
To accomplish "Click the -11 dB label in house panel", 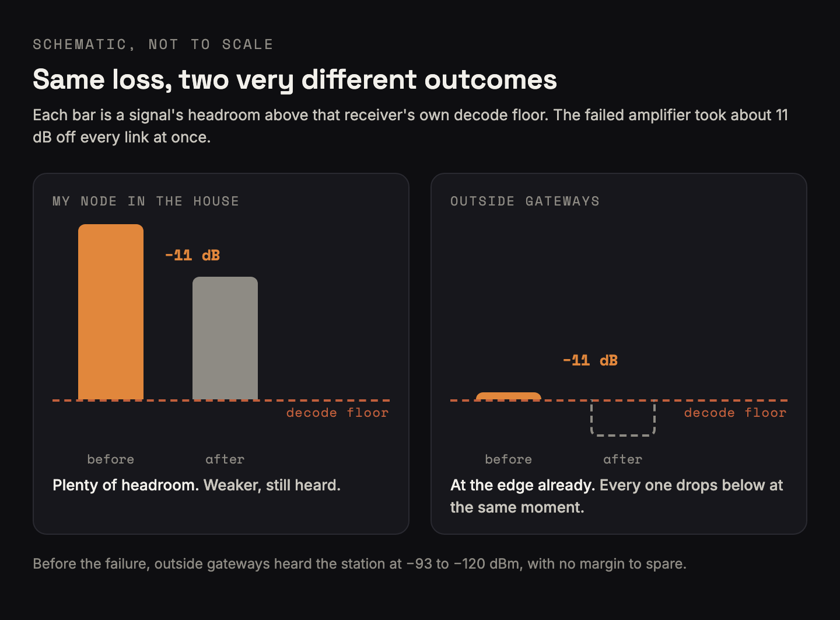I will pos(192,255).
